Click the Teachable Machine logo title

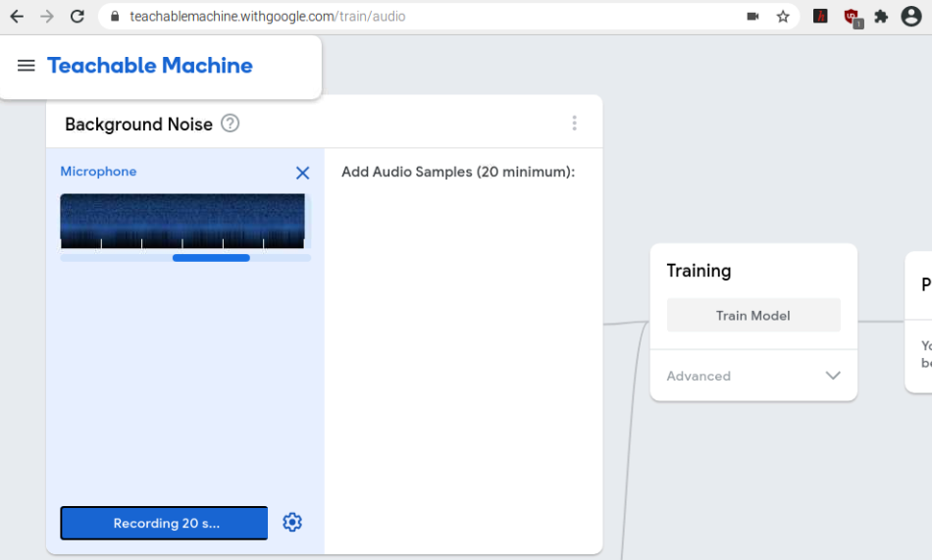(x=150, y=66)
